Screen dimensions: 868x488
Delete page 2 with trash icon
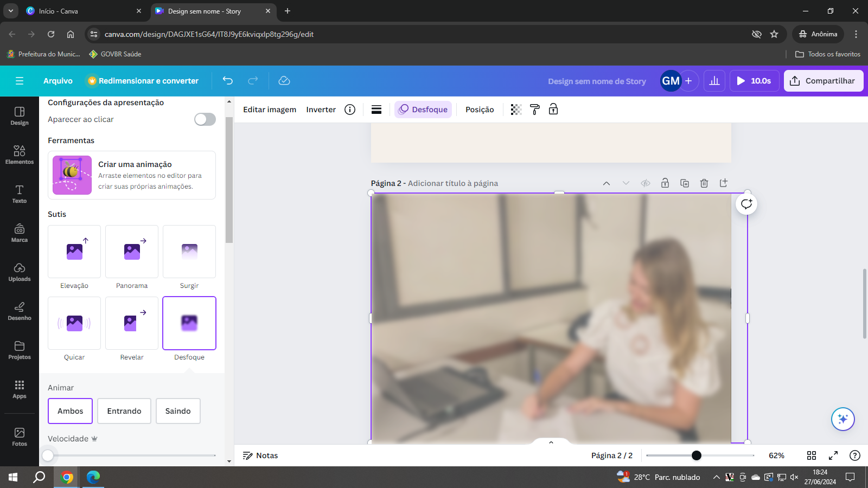pos(704,183)
